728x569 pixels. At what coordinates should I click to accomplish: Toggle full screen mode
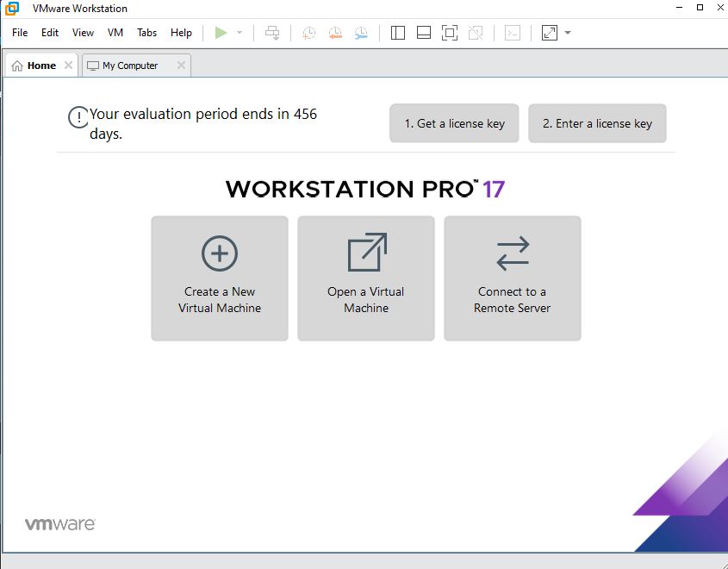[449, 32]
